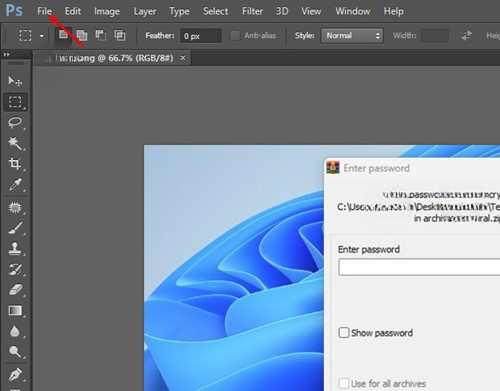This screenshot has width=500, height=391.
Task: Click the Add to selection icon
Action: point(82,35)
